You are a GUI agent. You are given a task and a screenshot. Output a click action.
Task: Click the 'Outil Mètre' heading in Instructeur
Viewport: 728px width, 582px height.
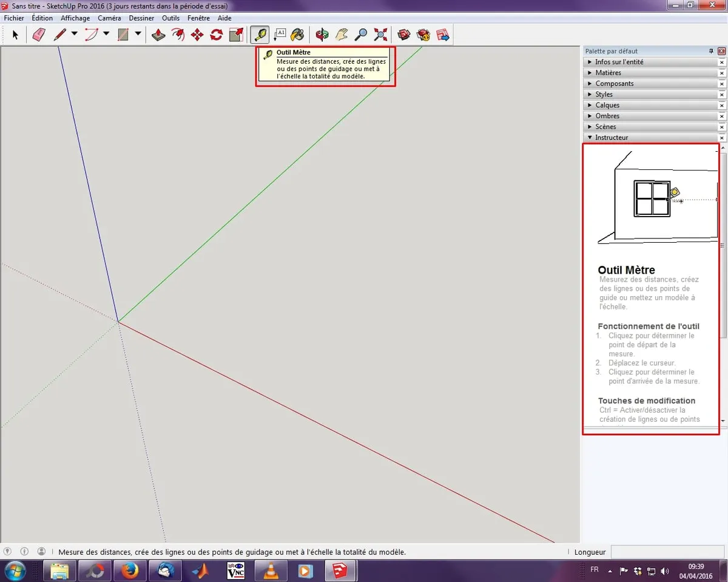626,270
